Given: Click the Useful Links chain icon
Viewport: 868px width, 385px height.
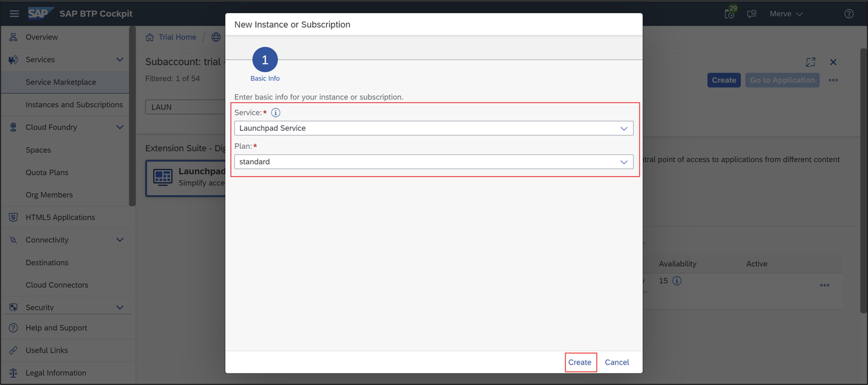Looking at the screenshot, I should pos(13,350).
